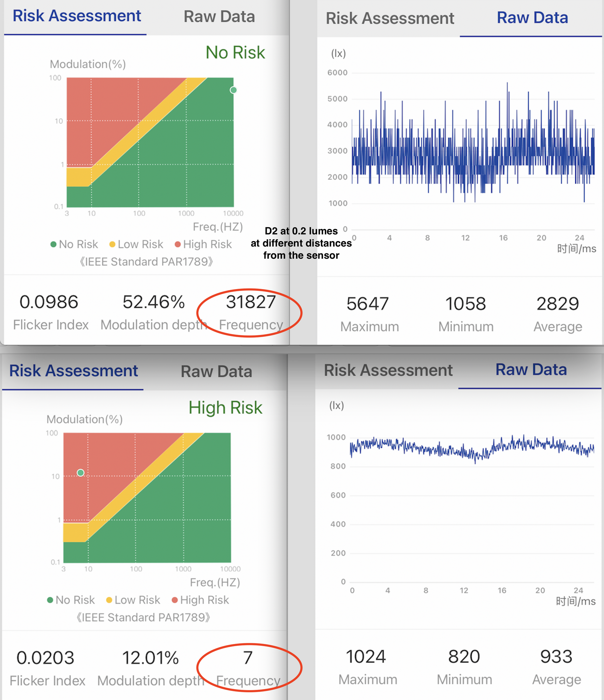Click the 52.46% Modulation depth value
The width and height of the screenshot is (604, 700).
click(154, 302)
